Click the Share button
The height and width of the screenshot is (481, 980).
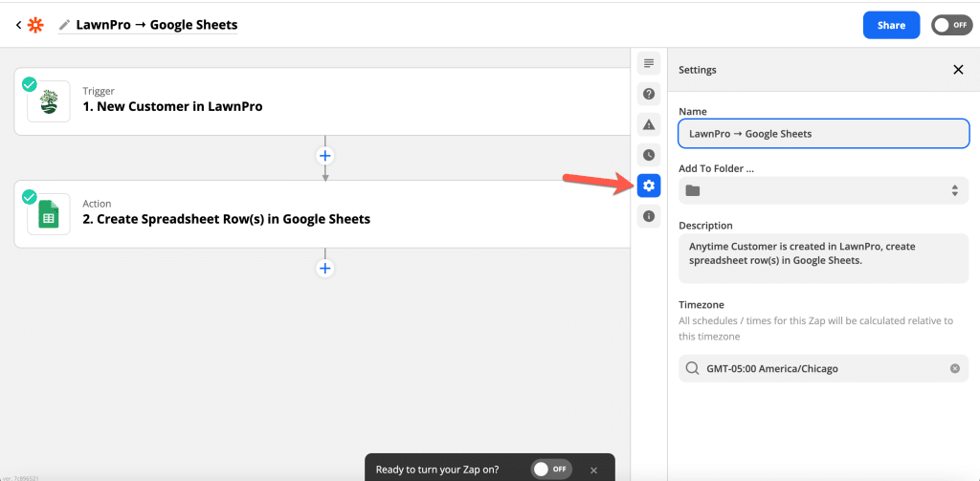coord(891,25)
